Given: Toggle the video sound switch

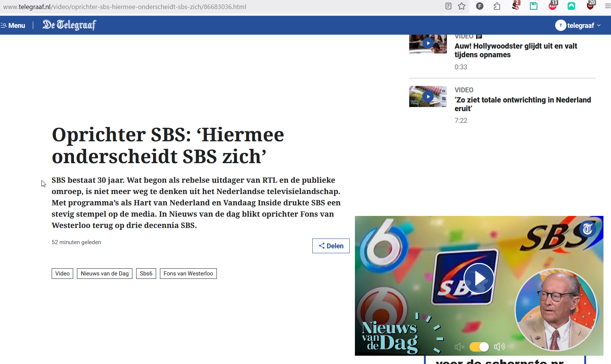Looking at the screenshot, I should (479, 347).
